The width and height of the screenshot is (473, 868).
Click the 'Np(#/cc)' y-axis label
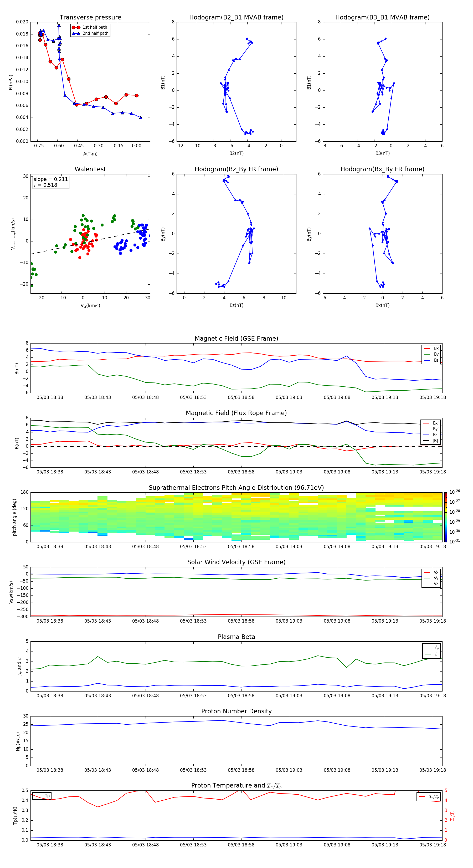[18, 741]
